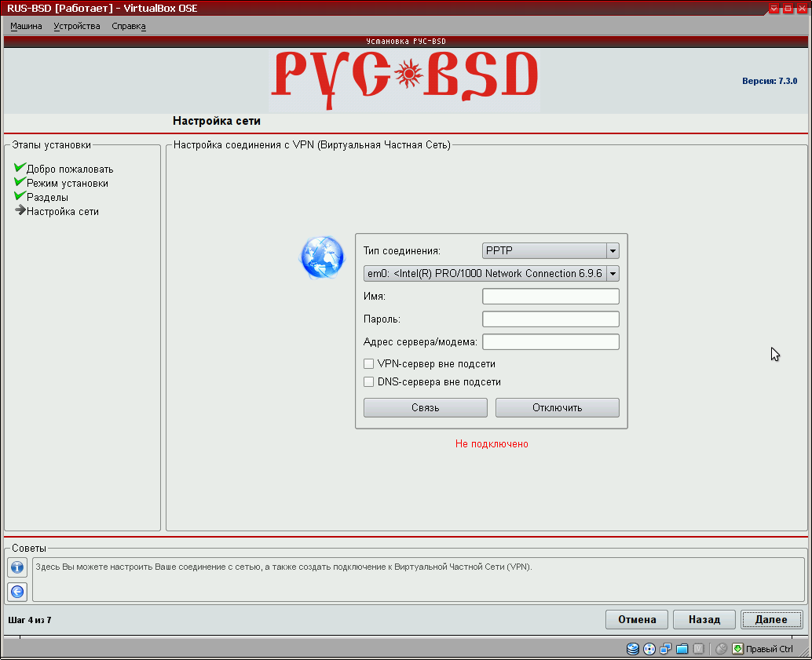Click the virtualization V chip icon
The width and height of the screenshot is (812, 660).
tap(699, 648)
